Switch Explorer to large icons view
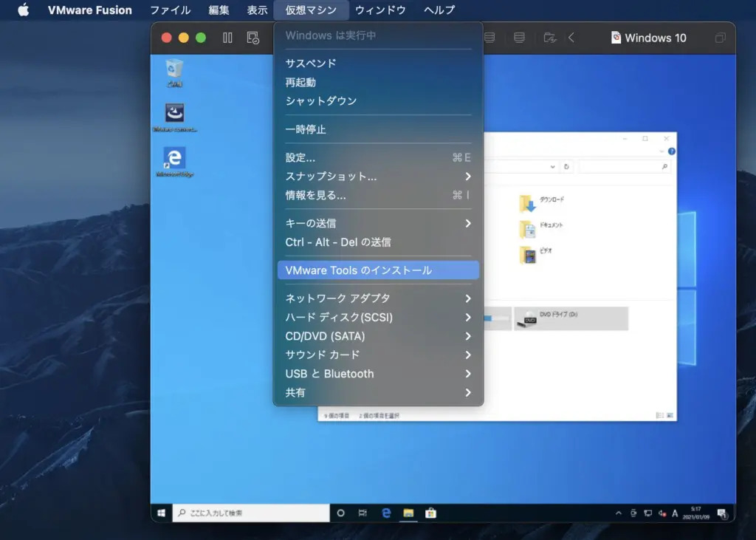The height and width of the screenshot is (540, 756). tap(670, 415)
